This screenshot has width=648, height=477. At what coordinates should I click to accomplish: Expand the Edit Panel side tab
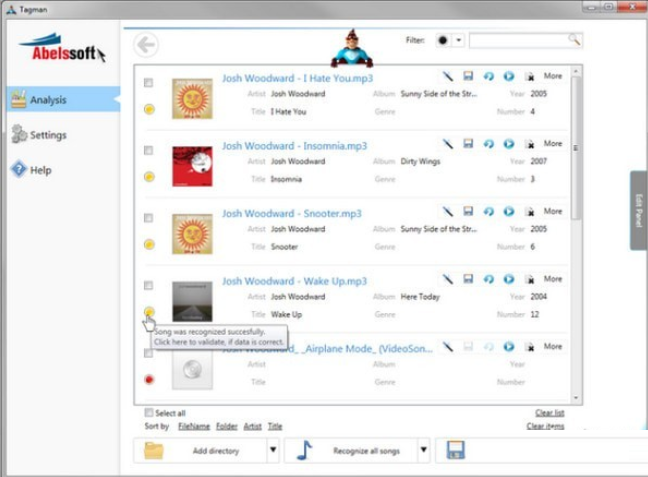[x=639, y=210]
